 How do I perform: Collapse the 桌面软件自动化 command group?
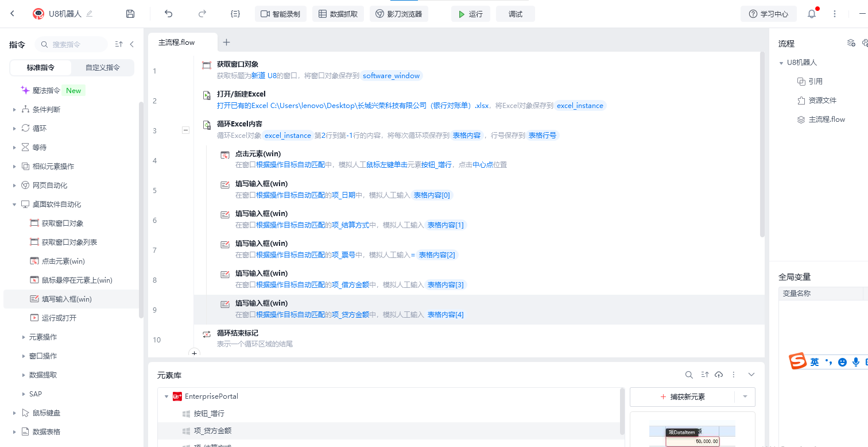pyautogui.click(x=15, y=204)
